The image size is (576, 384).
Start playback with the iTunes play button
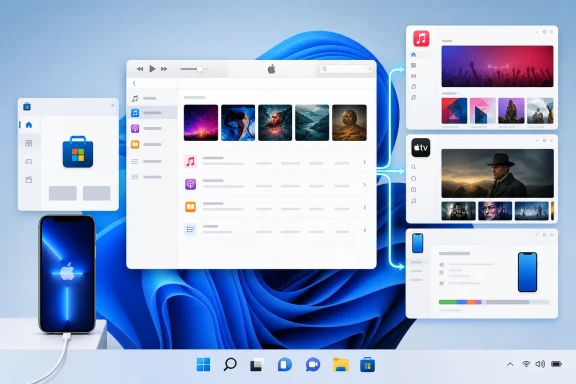click(152, 69)
